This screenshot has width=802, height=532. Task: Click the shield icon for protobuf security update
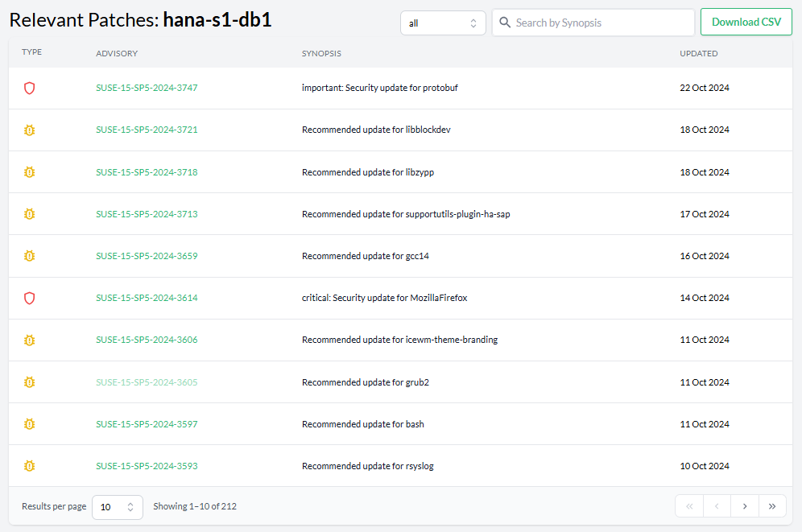[30, 89]
